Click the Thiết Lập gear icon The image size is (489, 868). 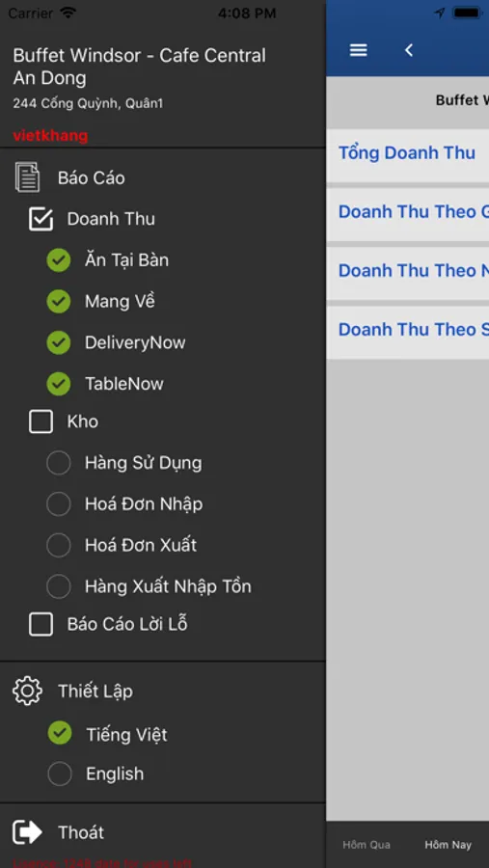tap(27, 691)
